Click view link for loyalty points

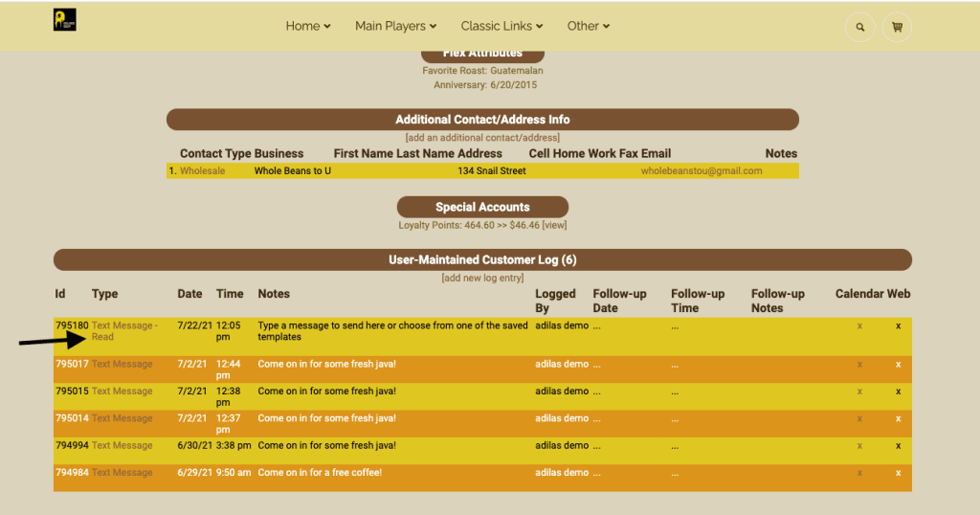tap(554, 225)
